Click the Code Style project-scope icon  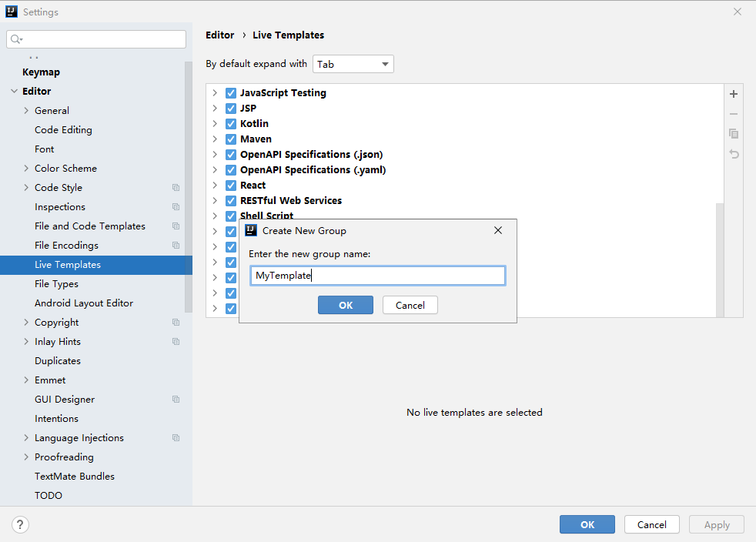(x=176, y=188)
